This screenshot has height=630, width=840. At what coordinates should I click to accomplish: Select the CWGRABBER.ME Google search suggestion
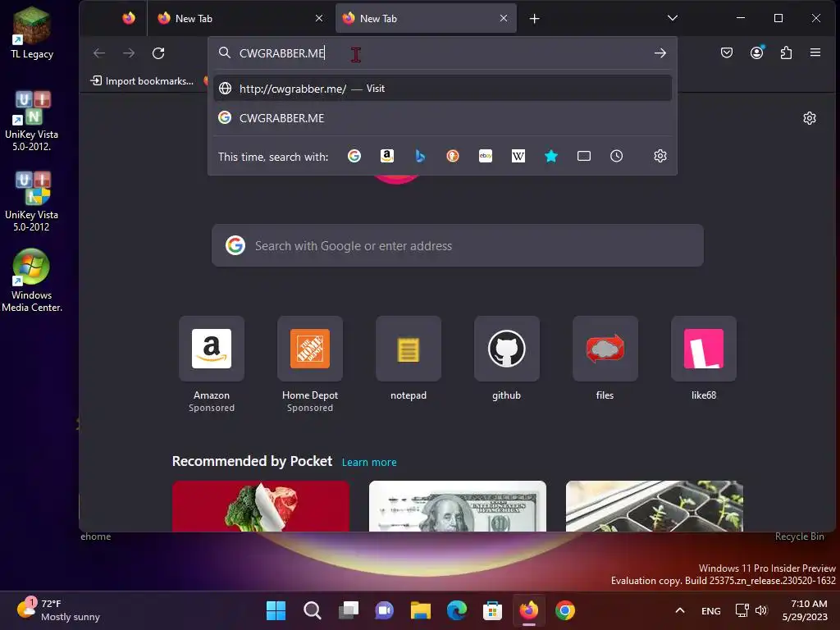[442, 118]
